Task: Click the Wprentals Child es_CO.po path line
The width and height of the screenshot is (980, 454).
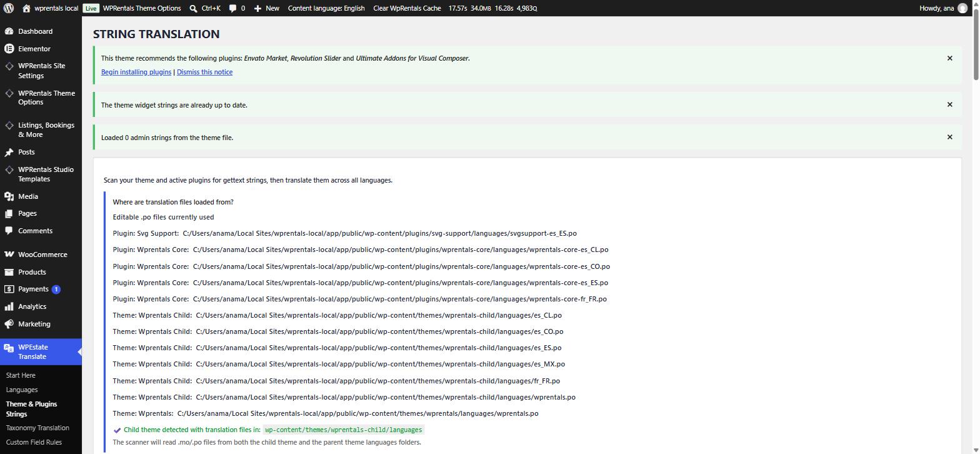Action: pos(338,331)
